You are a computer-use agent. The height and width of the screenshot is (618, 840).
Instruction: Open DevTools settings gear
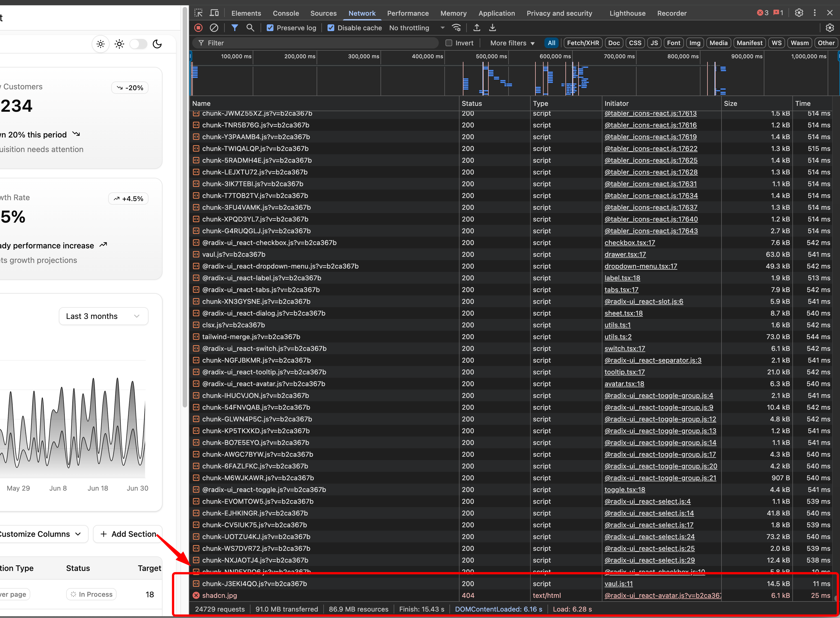click(799, 13)
